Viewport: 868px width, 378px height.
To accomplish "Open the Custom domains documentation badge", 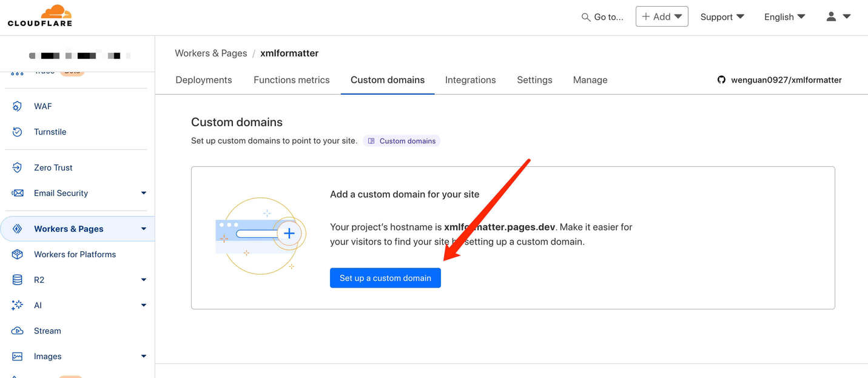I will pos(401,141).
